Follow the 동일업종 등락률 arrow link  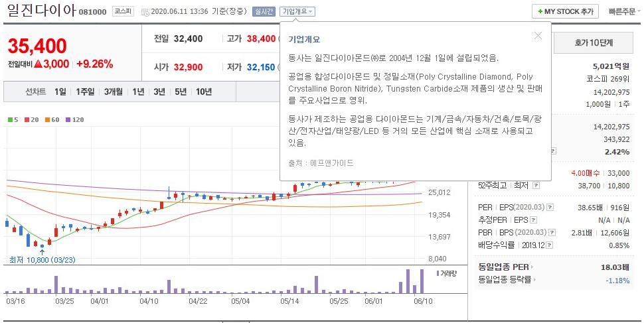coord(535,280)
